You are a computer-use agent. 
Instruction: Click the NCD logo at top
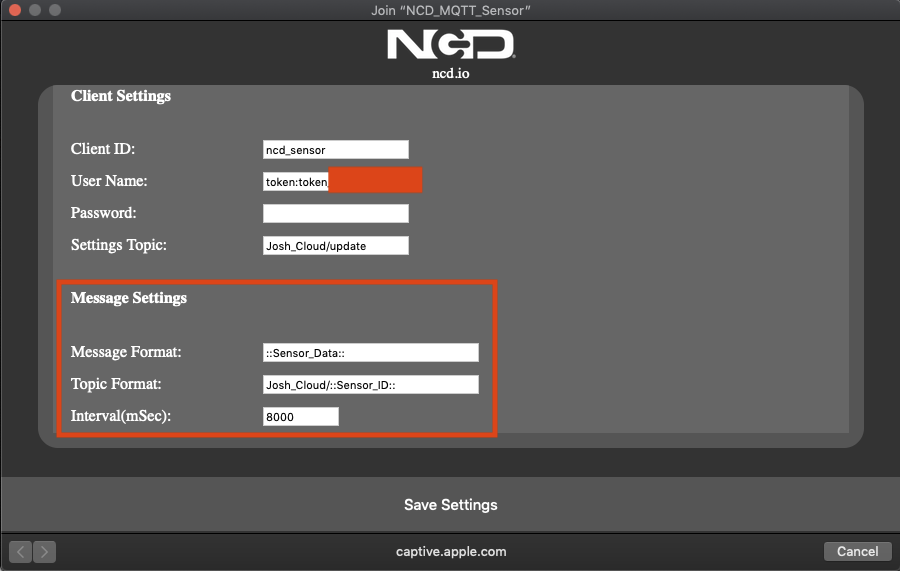pyautogui.click(x=451, y=45)
